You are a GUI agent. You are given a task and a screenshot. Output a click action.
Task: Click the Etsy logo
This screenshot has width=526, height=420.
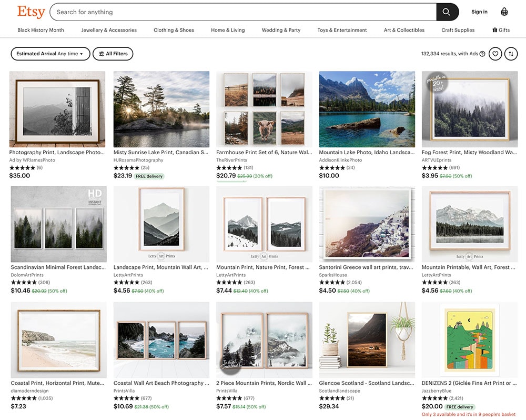[x=31, y=12]
